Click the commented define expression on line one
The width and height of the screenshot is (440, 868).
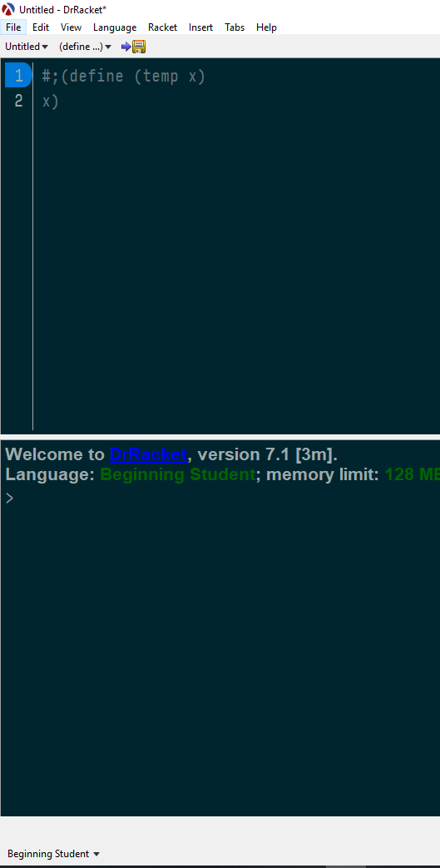pyautogui.click(x=123, y=76)
